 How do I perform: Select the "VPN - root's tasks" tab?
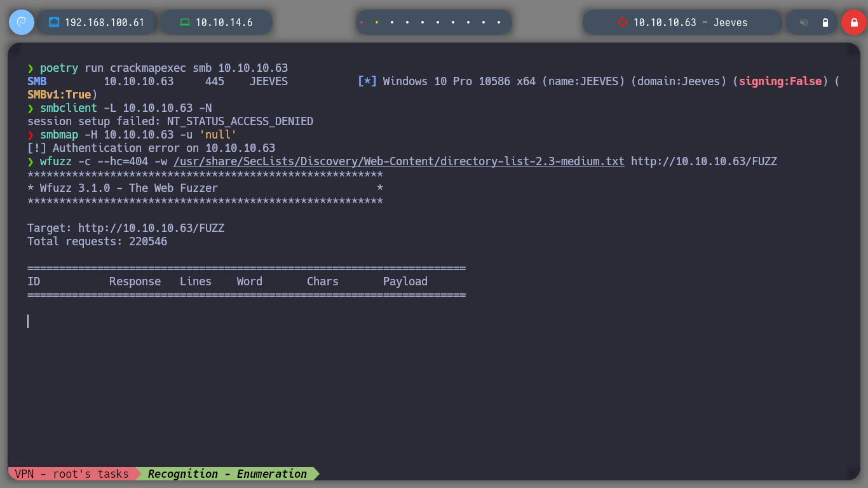point(72,474)
